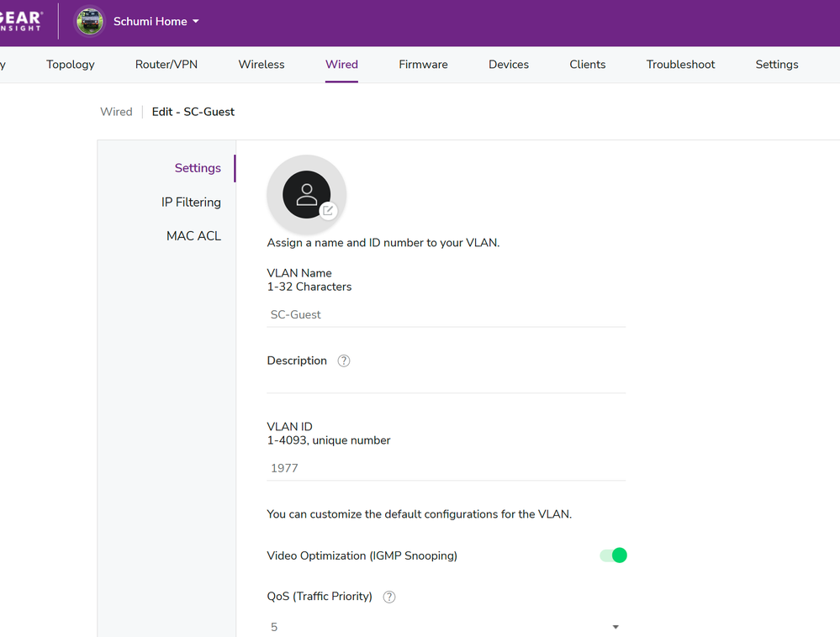Click the Wired breadcrumb link
The width and height of the screenshot is (840, 637).
[116, 112]
